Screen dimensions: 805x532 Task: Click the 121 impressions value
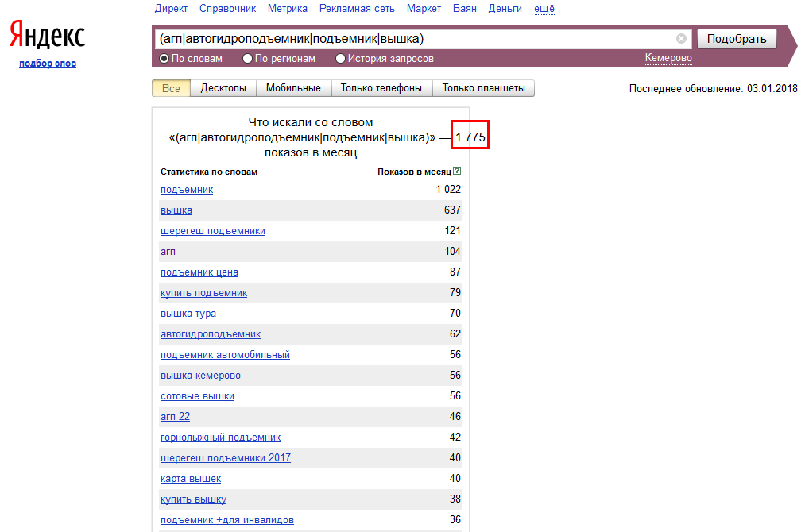pos(452,231)
